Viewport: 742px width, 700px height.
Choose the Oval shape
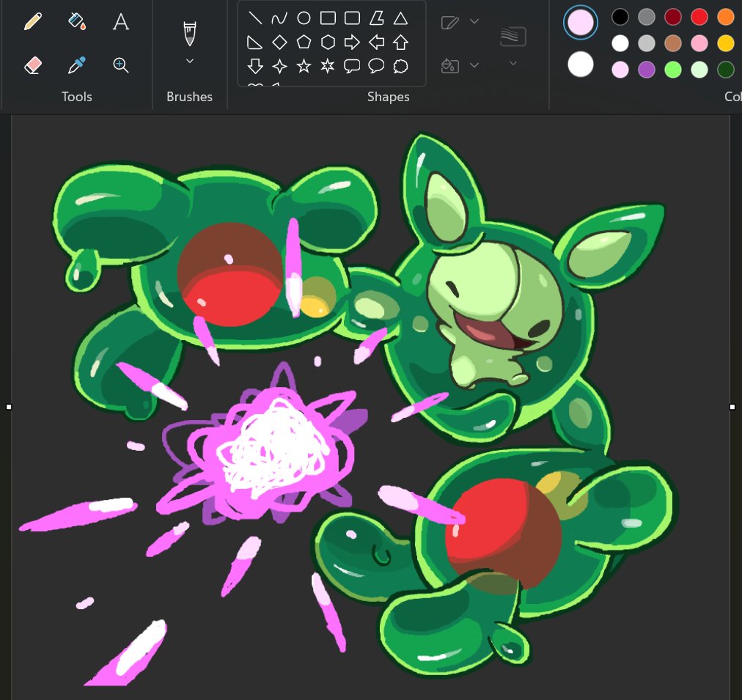tap(304, 18)
